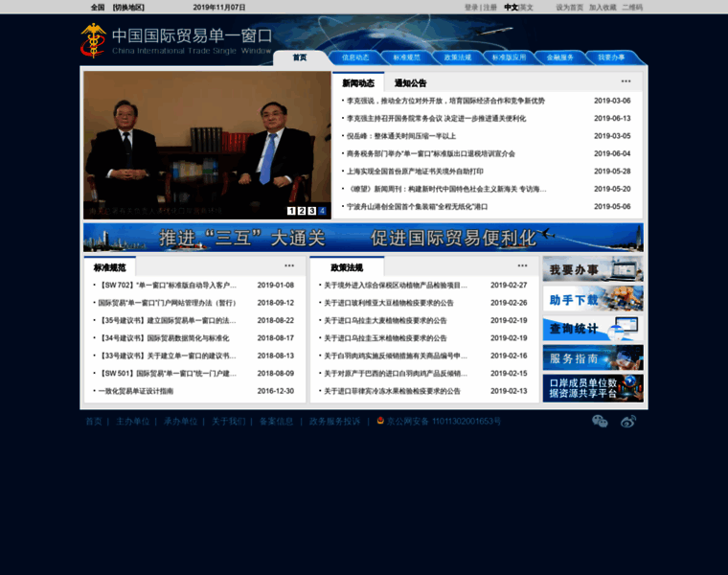The height and width of the screenshot is (575, 728).
Task: Open the 查询统计 side banner
Action: 593,329
